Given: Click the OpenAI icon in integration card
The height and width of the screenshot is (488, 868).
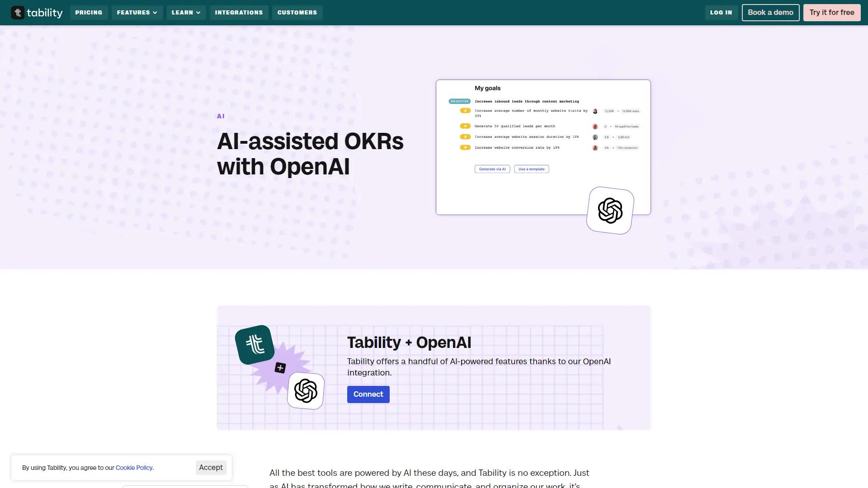Looking at the screenshot, I should coord(306,391).
